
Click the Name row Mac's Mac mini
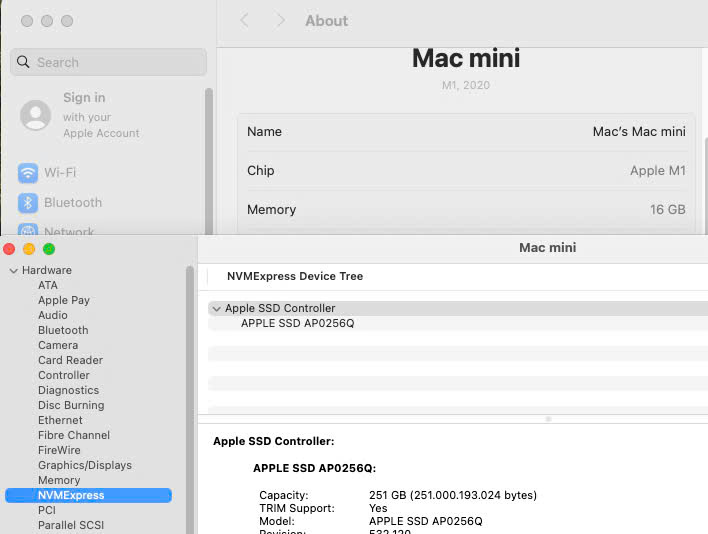[466, 132]
